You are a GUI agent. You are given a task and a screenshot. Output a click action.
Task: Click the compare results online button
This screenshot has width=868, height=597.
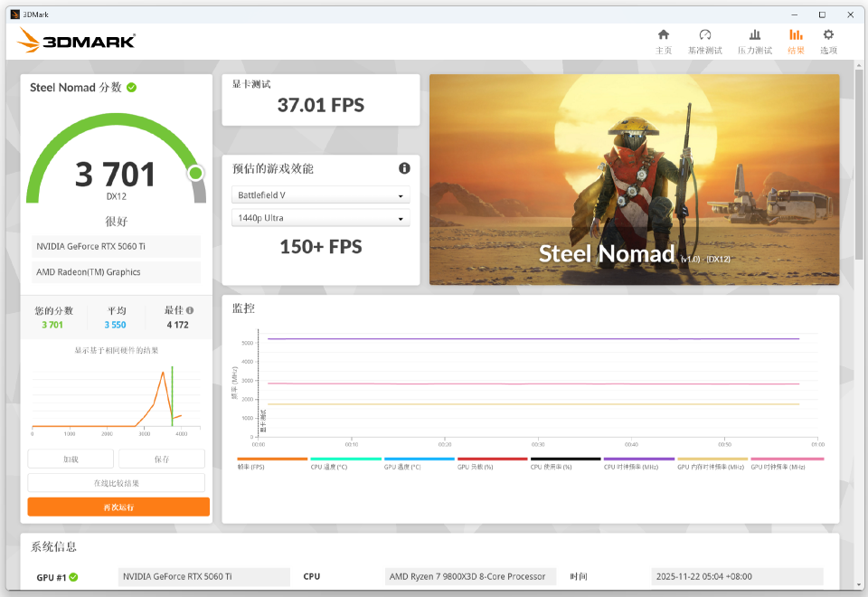click(117, 483)
